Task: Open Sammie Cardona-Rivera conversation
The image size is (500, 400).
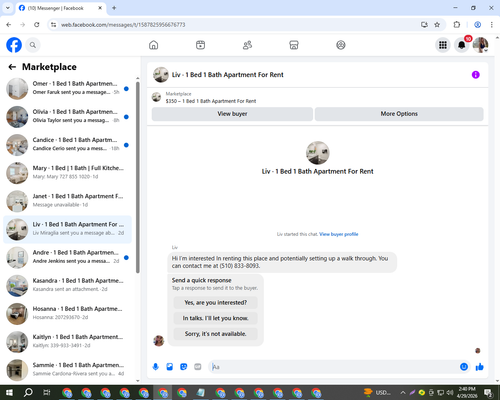Action: point(68,370)
